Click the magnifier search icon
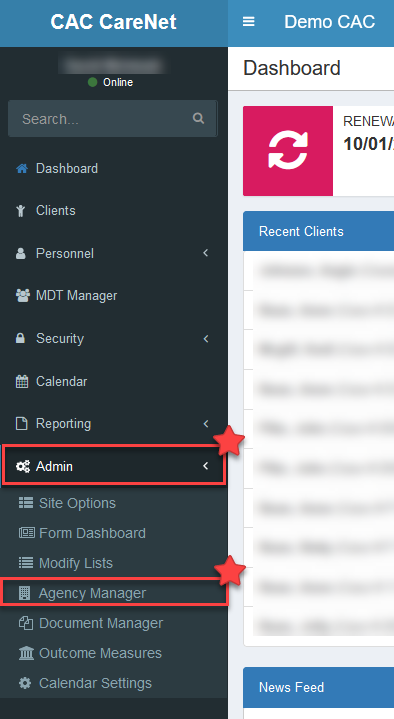Viewport: 394px width, 719px height. pyautogui.click(x=198, y=118)
